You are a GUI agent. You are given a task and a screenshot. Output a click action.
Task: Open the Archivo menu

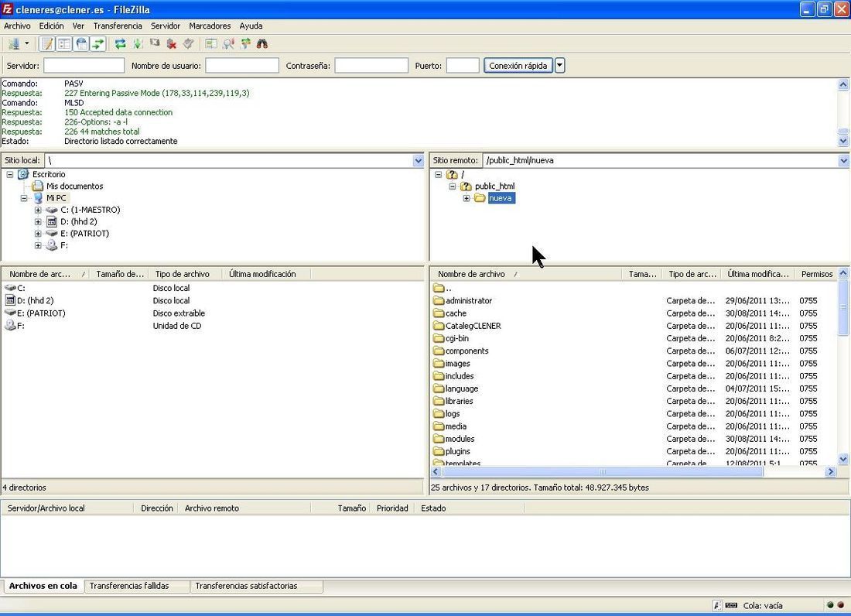pyautogui.click(x=17, y=26)
